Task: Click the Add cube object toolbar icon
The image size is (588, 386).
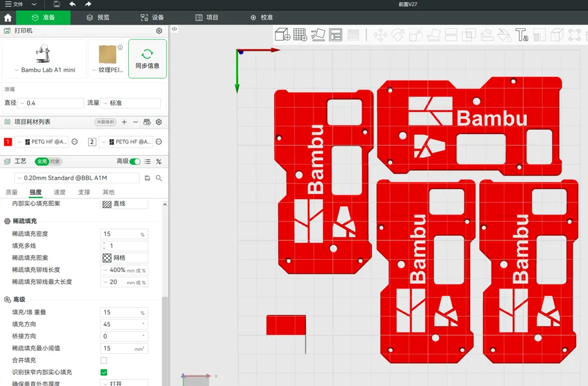Action: tap(282, 35)
